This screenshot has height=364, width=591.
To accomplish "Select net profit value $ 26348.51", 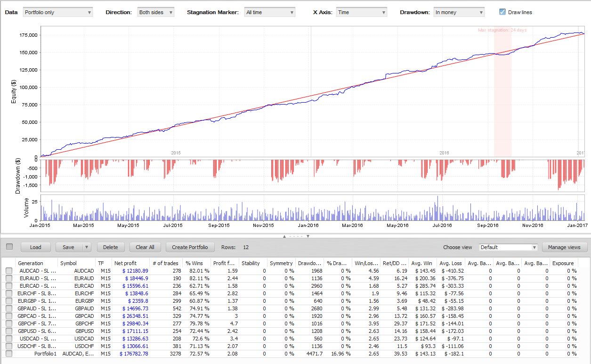I will (x=135, y=316).
